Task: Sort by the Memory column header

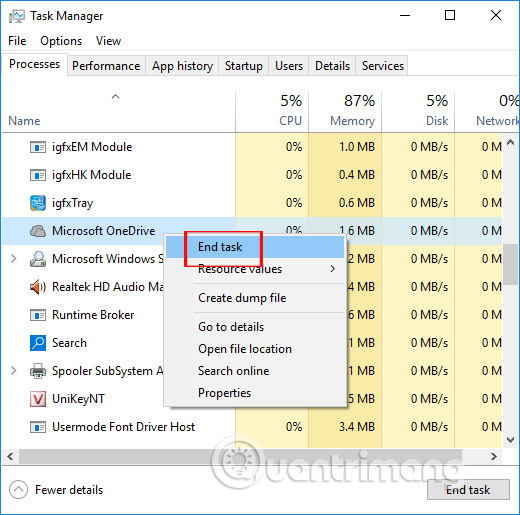Action: click(x=345, y=112)
